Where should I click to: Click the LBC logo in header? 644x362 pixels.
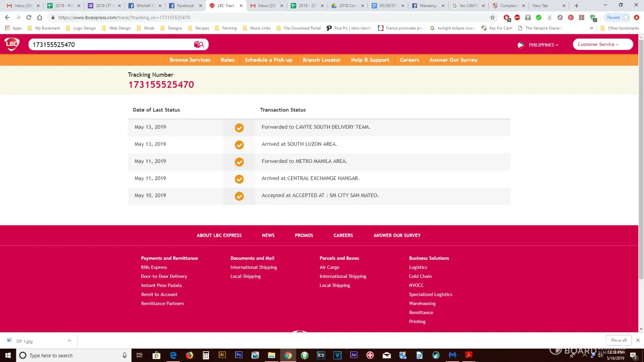tap(12, 44)
